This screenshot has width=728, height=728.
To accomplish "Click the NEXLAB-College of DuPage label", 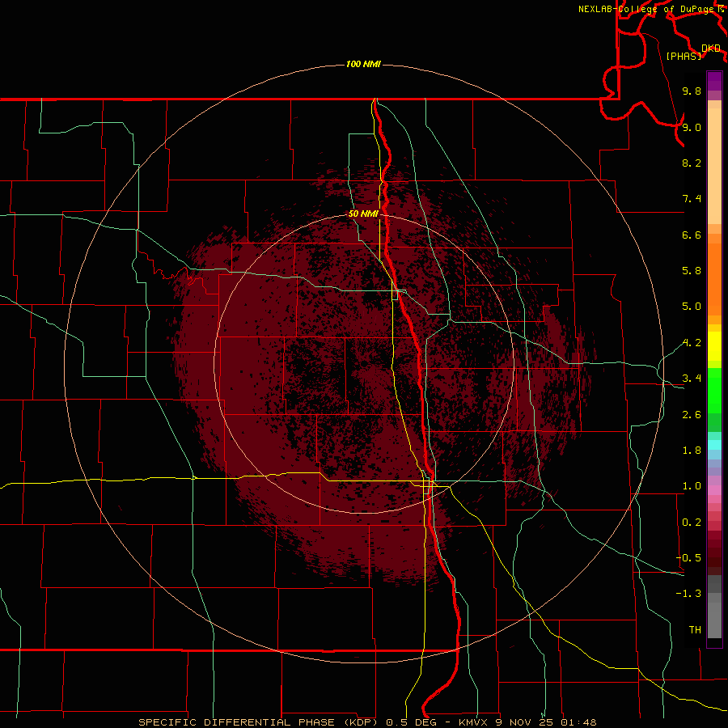I will tap(647, 9).
